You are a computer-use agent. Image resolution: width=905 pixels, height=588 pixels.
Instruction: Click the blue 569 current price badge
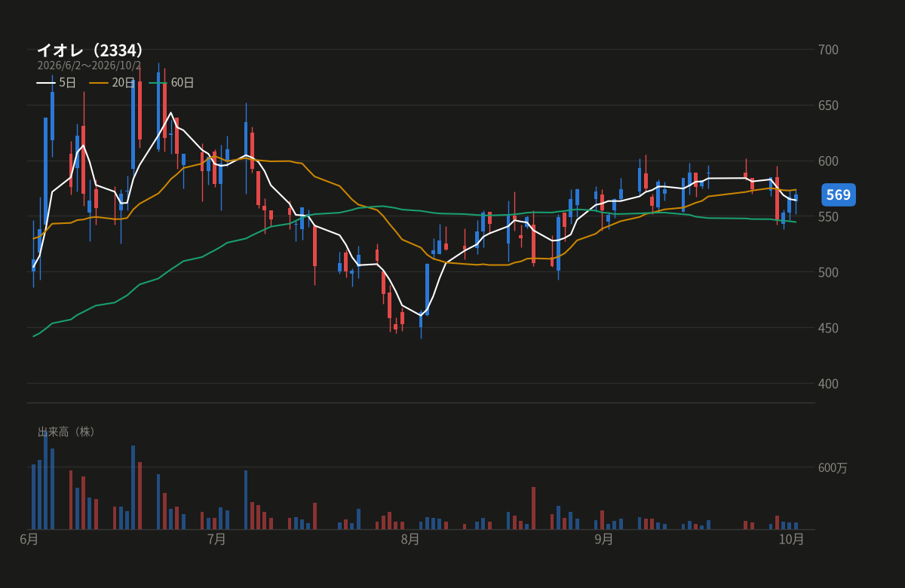click(838, 195)
